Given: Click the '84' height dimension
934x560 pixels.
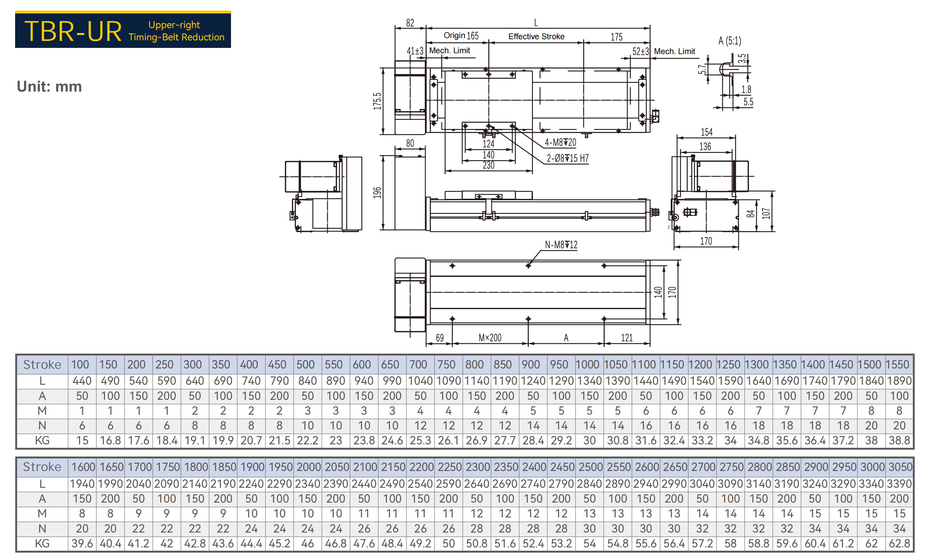Looking at the screenshot, I should [751, 214].
